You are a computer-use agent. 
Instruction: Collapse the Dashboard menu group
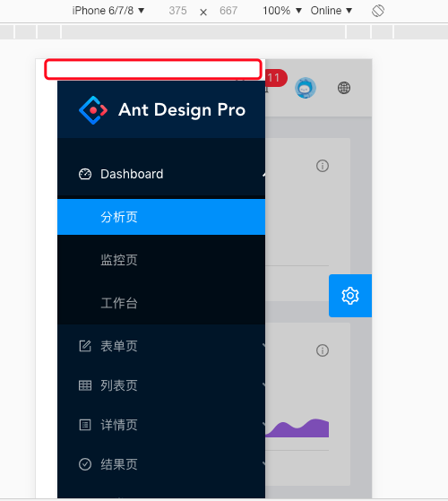point(161,174)
